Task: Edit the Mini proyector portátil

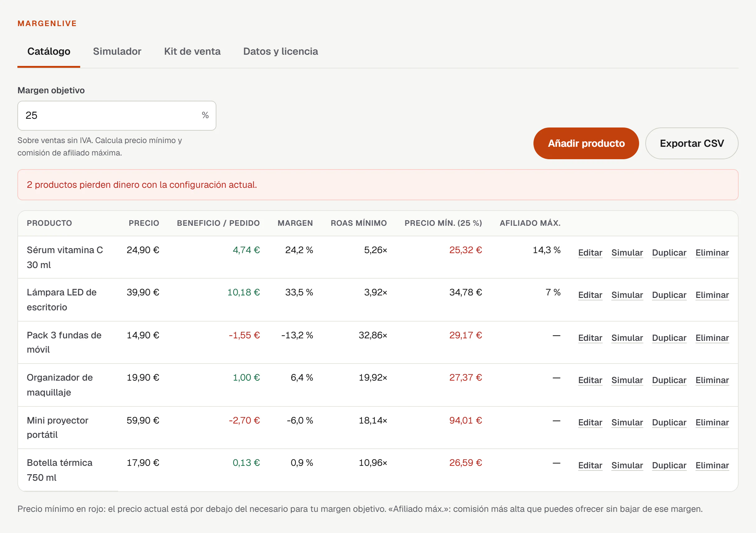Action: point(590,422)
